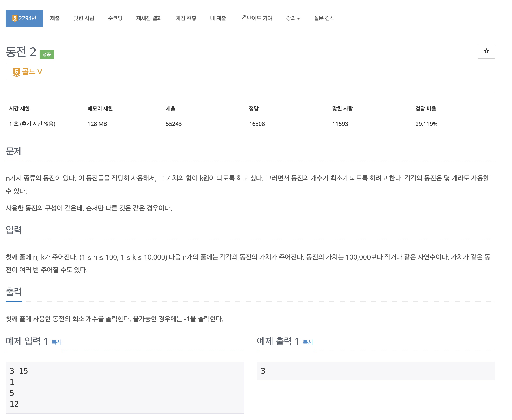Toggle the star bookmark for this problem
The image size is (512, 420).
click(x=486, y=51)
